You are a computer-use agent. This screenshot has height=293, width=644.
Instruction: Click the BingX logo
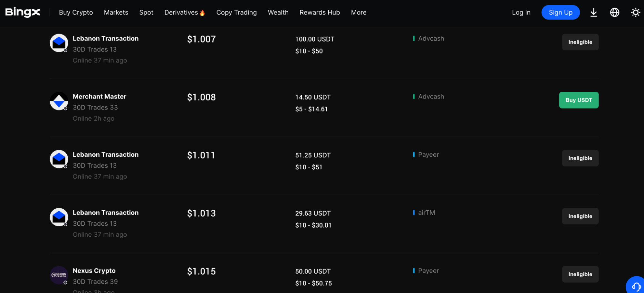23,12
